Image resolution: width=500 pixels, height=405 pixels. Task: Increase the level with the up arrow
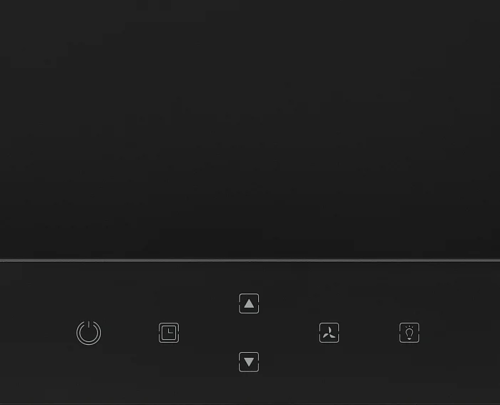pyautogui.click(x=249, y=303)
